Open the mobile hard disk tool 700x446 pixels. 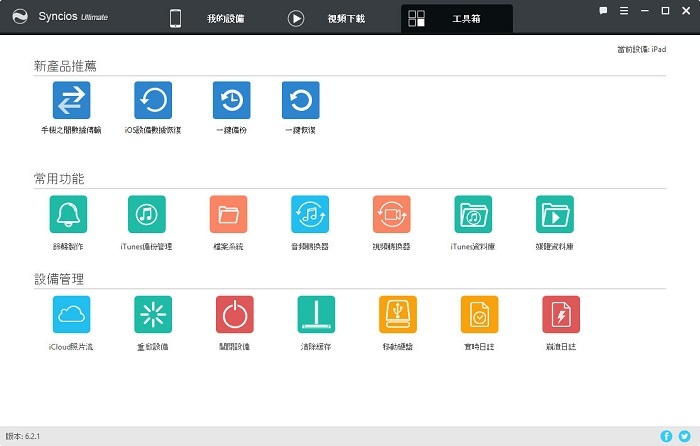tap(398, 314)
